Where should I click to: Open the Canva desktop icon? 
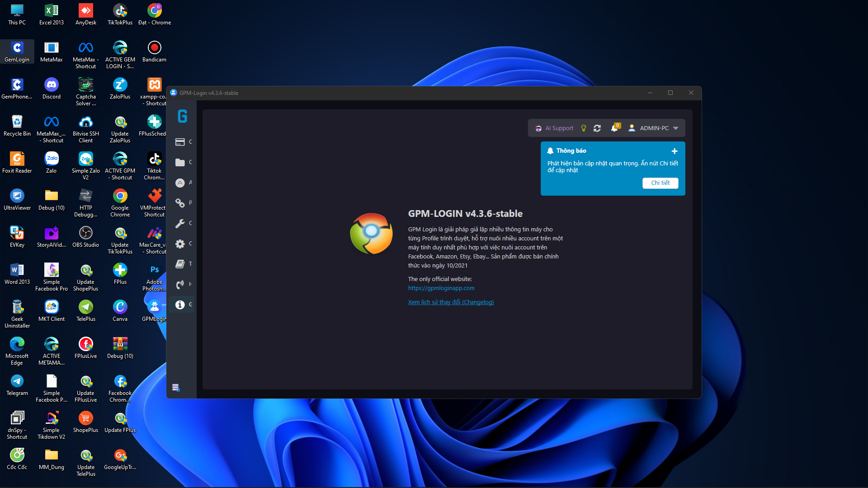[x=120, y=311]
